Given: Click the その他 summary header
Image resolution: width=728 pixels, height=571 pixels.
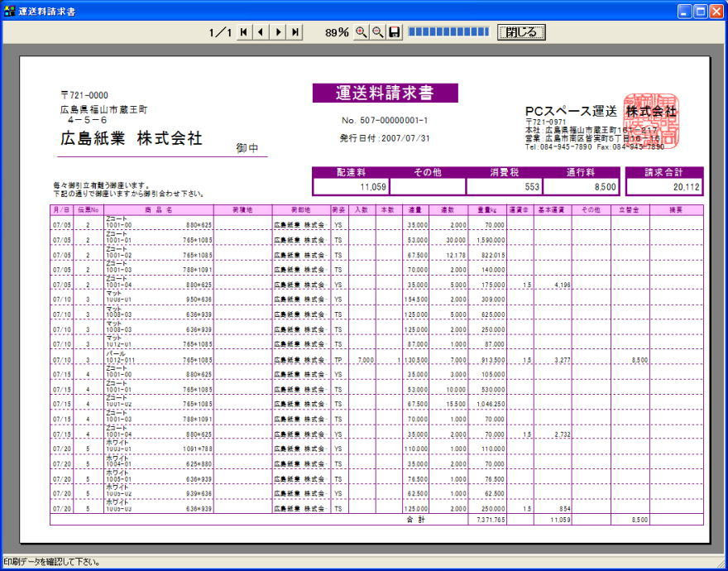Looking at the screenshot, I should 428,173.
